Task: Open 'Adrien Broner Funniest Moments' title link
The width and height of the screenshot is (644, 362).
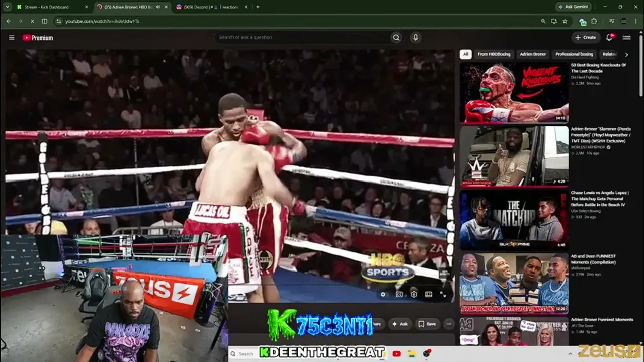Action: pos(602,320)
